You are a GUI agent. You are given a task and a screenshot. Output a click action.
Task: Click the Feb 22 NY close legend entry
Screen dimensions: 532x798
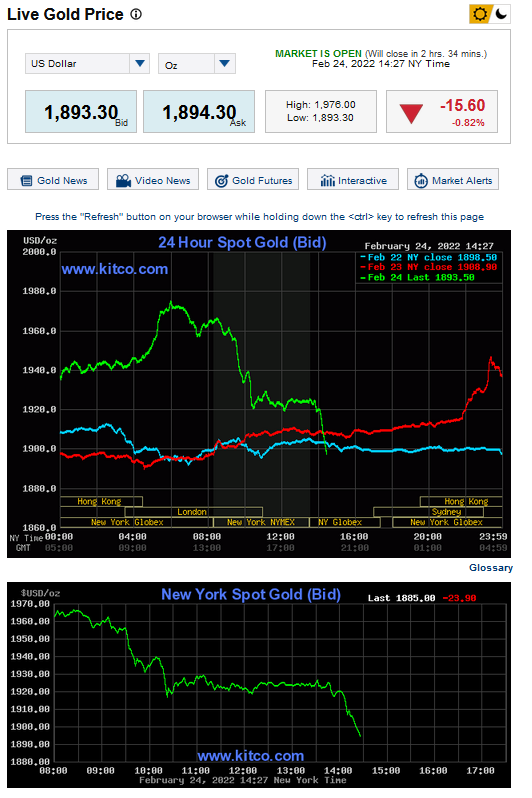[429, 258]
